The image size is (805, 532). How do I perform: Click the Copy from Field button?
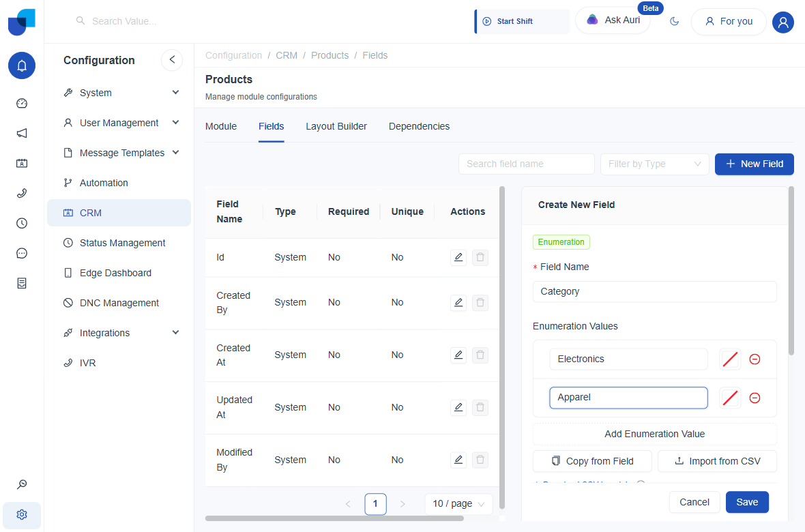(x=592, y=461)
